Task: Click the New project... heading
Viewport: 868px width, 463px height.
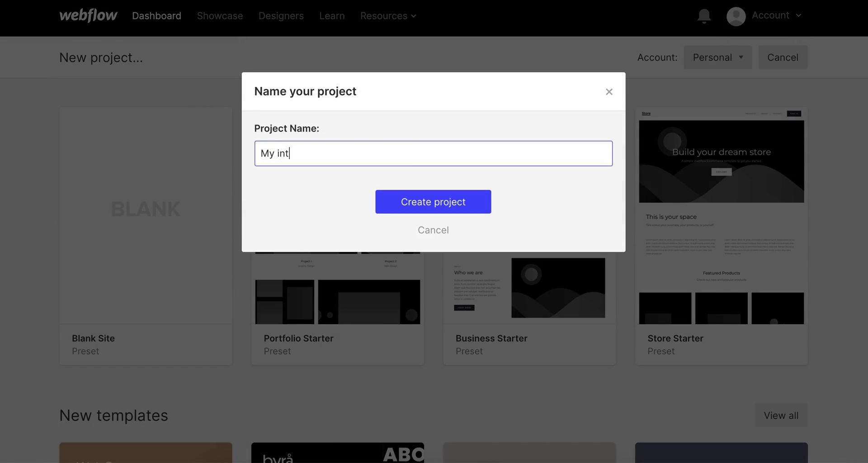Action: point(101,57)
